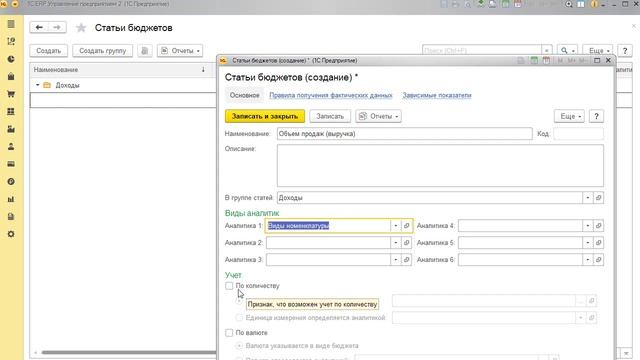Open the factory production section icon
640x360 pixels.
11,129
